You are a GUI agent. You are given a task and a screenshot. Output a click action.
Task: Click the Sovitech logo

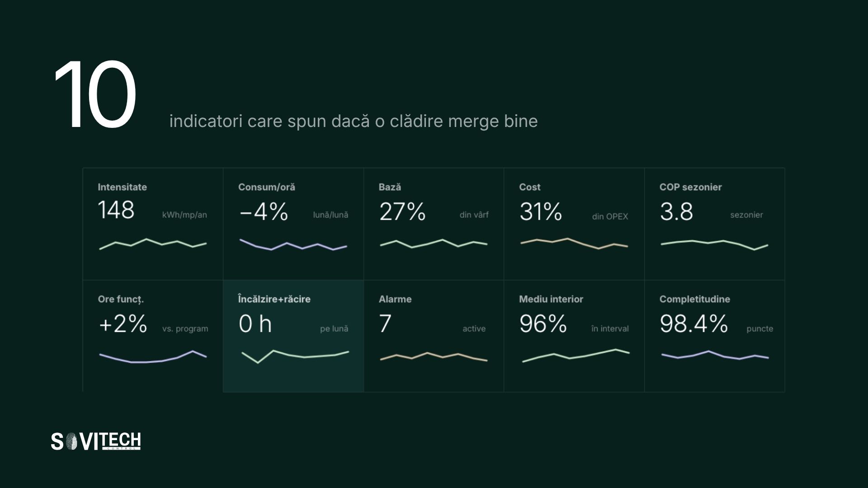(96, 441)
